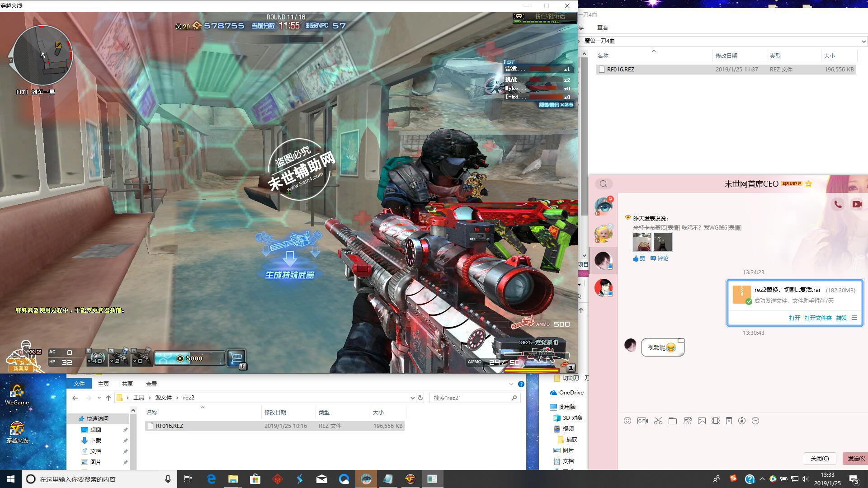Click chevron after 工具 in the breadcrumb path
Screen dimensions: 868x488
click(x=149, y=398)
